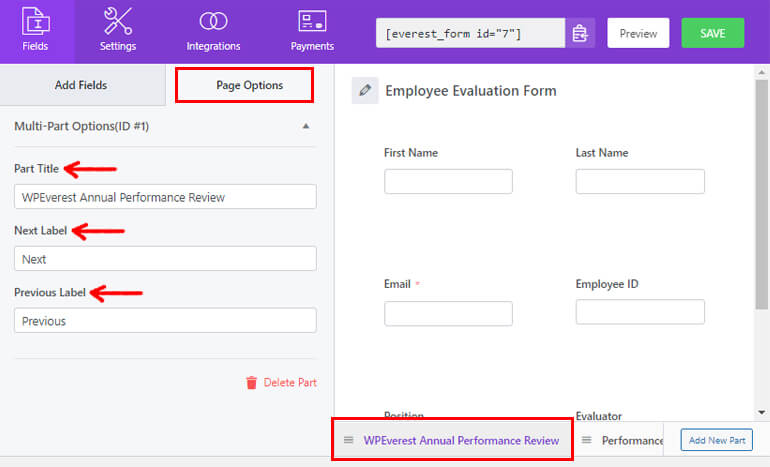This screenshot has height=467, width=770.
Task: Click the First Name text field
Action: (448, 181)
